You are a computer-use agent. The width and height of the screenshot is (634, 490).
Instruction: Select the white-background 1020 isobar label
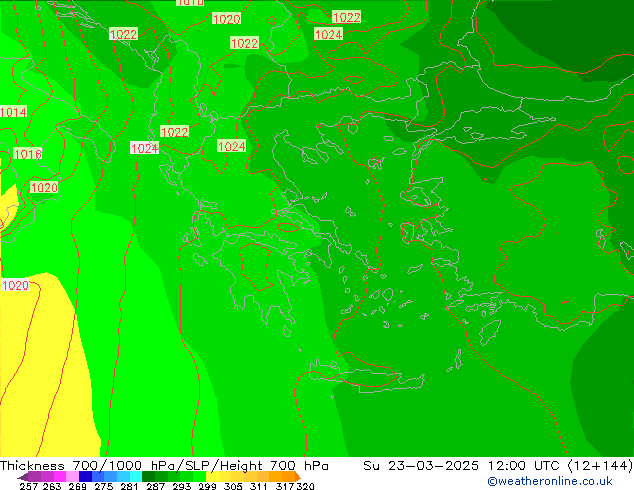(x=15, y=285)
